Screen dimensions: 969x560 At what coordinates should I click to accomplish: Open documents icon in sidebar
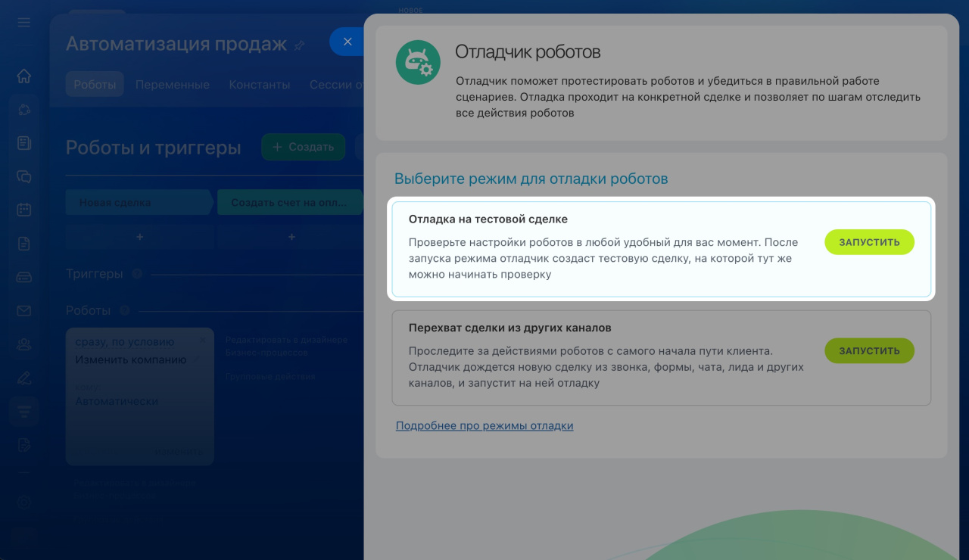pyautogui.click(x=24, y=244)
